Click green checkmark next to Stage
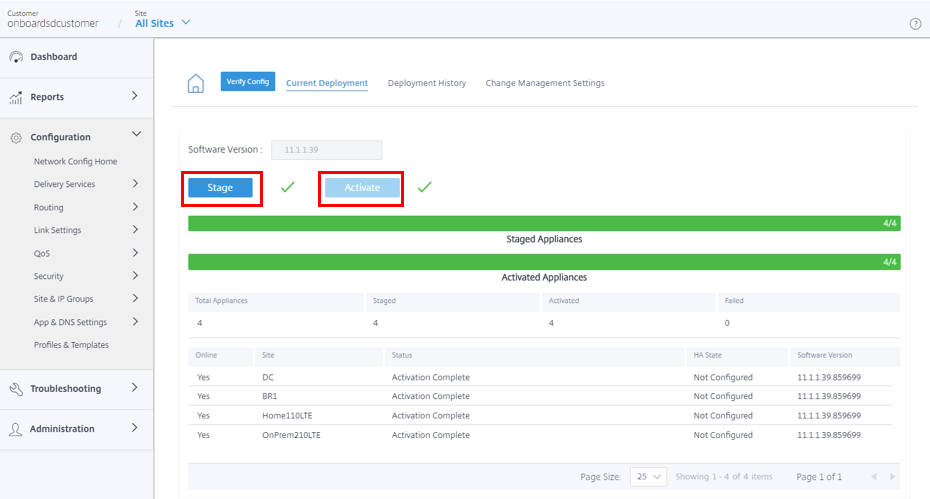The width and height of the screenshot is (930, 499). (x=288, y=187)
